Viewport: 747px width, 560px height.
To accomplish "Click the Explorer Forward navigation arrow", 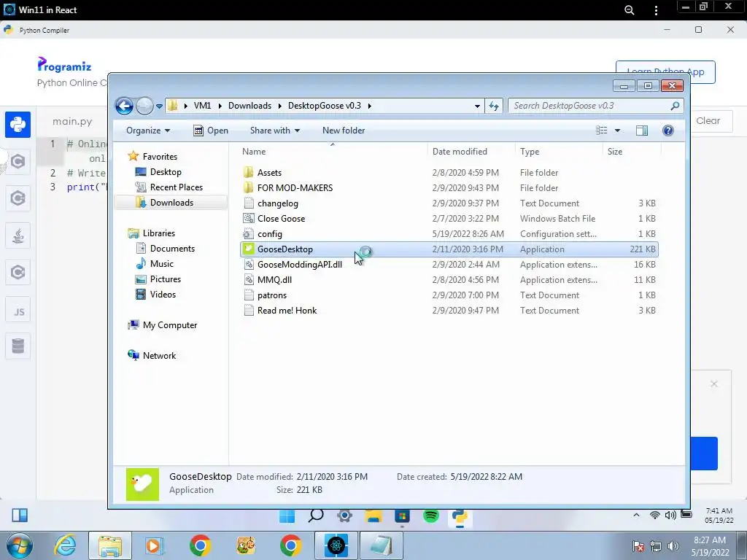I will point(144,106).
